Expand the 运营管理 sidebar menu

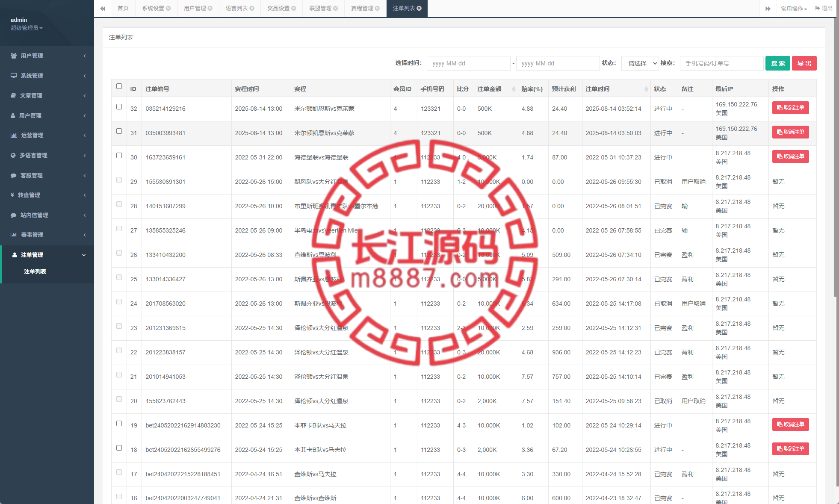47,136
